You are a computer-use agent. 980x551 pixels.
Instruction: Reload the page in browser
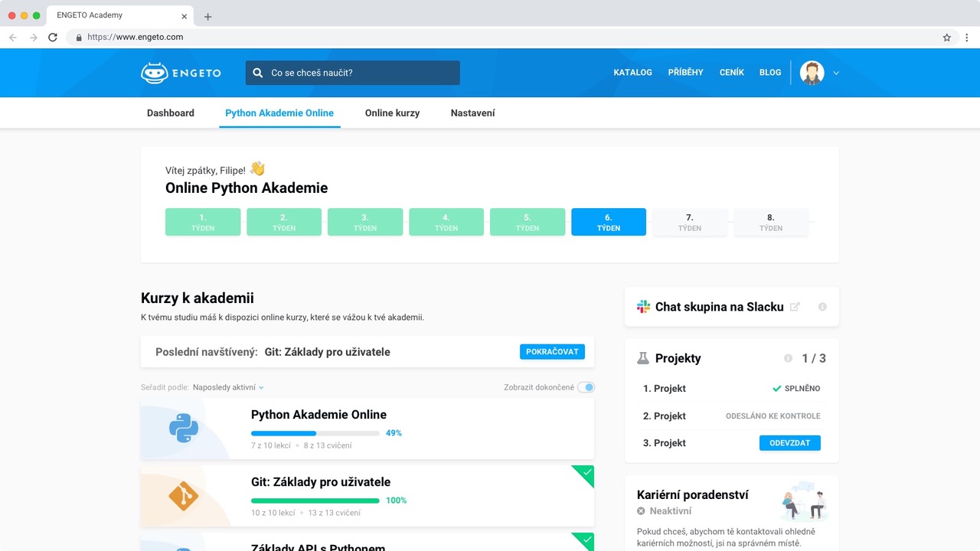tap(53, 37)
